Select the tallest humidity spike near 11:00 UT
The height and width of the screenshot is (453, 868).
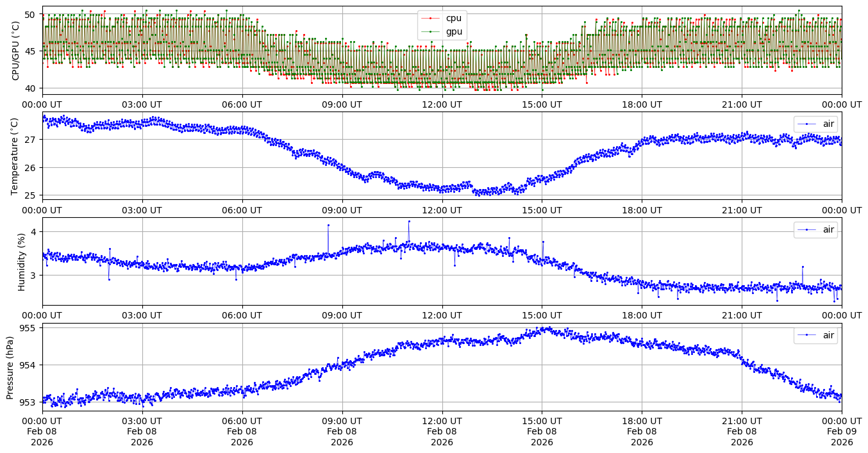tap(409, 221)
